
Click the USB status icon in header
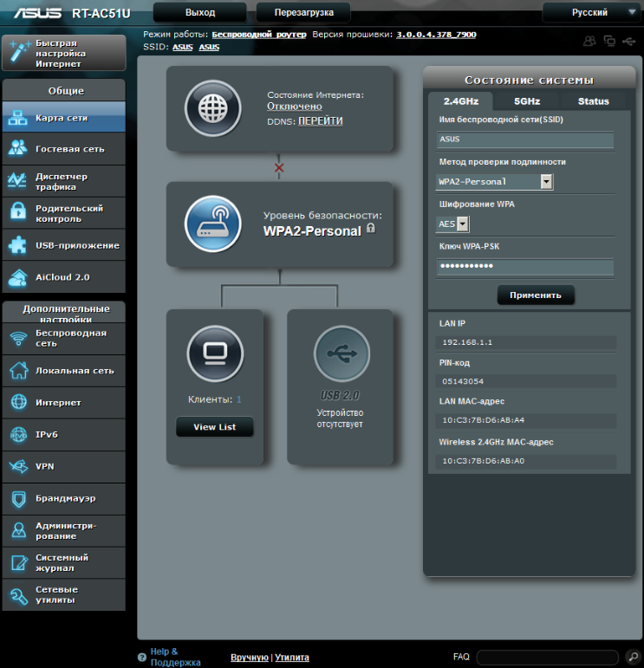[629, 42]
